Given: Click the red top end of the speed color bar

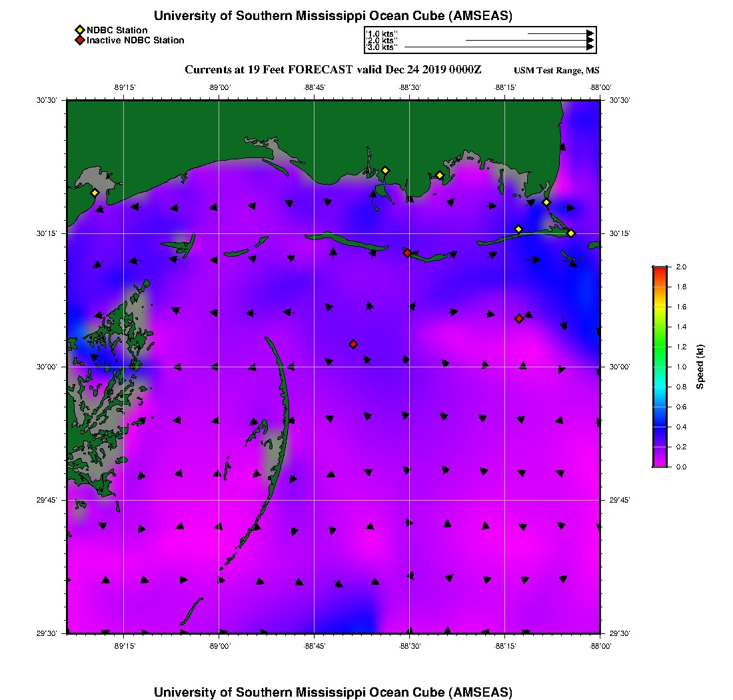Looking at the screenshot, I should click(659, 270).
